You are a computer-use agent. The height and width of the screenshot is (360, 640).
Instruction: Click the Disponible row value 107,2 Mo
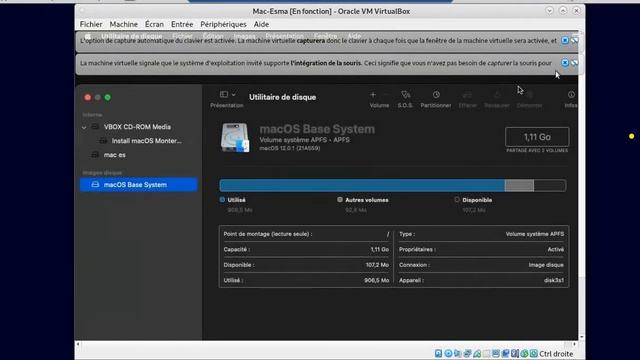coord(377,265)
